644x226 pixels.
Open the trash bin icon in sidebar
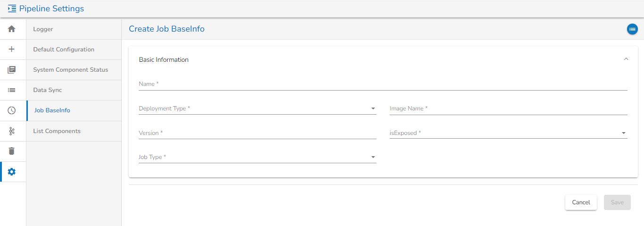(12, 151)
